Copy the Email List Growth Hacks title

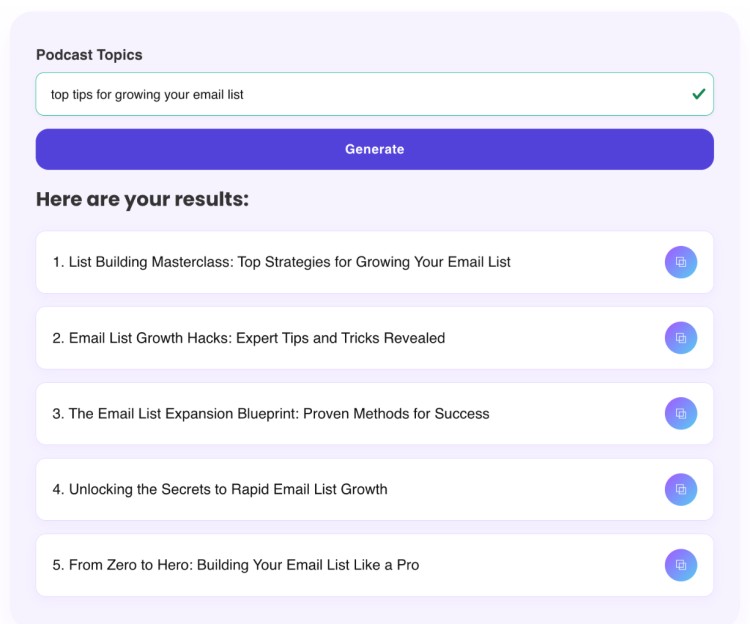[x=681, y=338]
